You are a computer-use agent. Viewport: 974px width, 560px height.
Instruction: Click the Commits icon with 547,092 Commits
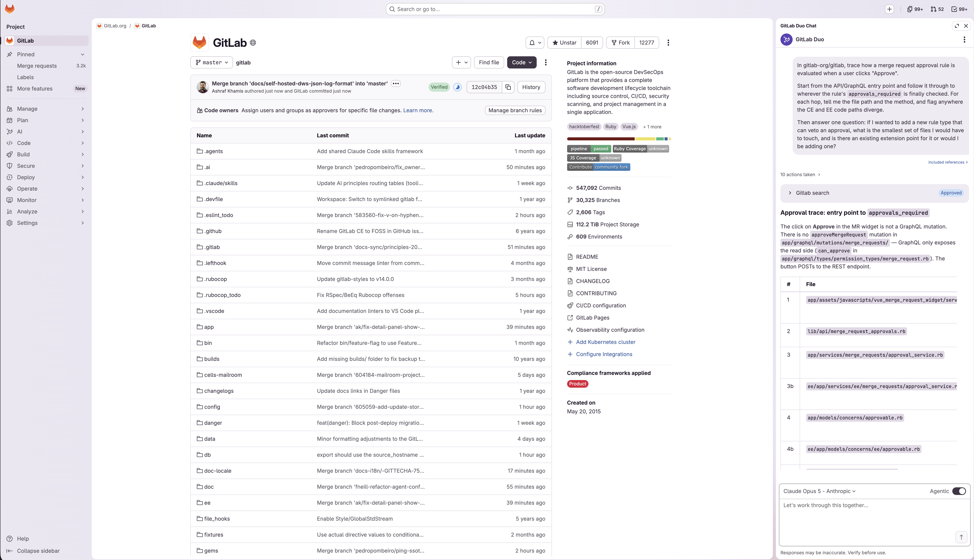[570, 188]
